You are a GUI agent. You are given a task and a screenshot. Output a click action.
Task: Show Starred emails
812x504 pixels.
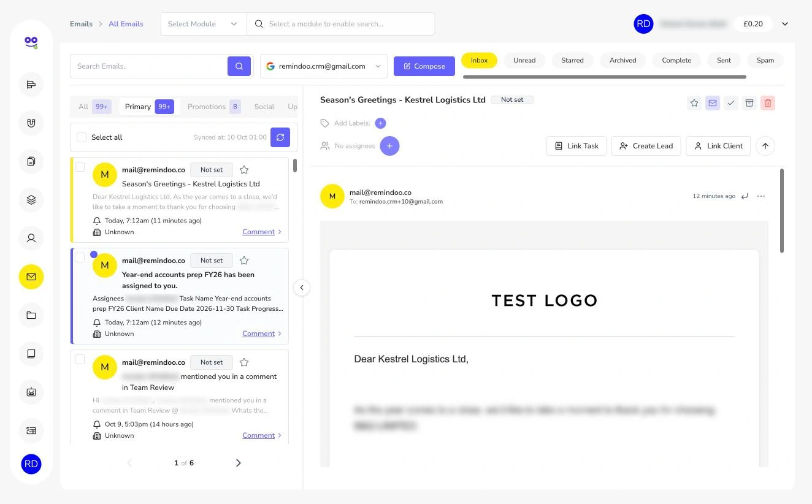[572, 60]
